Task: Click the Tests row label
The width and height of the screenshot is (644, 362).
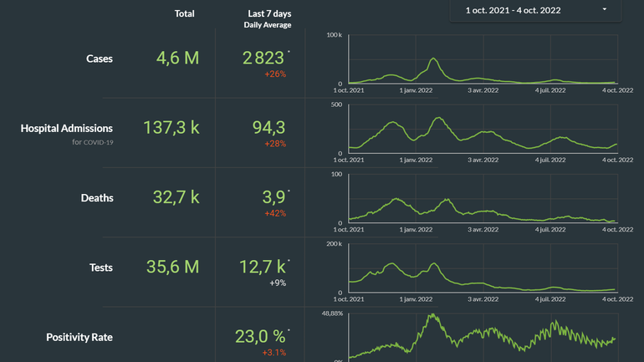Action: (100, 268)
